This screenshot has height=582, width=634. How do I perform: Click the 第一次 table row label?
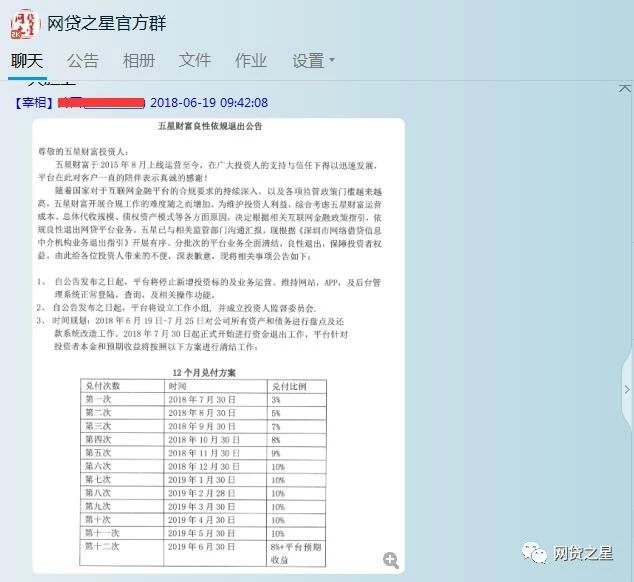[x=98, y=399]
